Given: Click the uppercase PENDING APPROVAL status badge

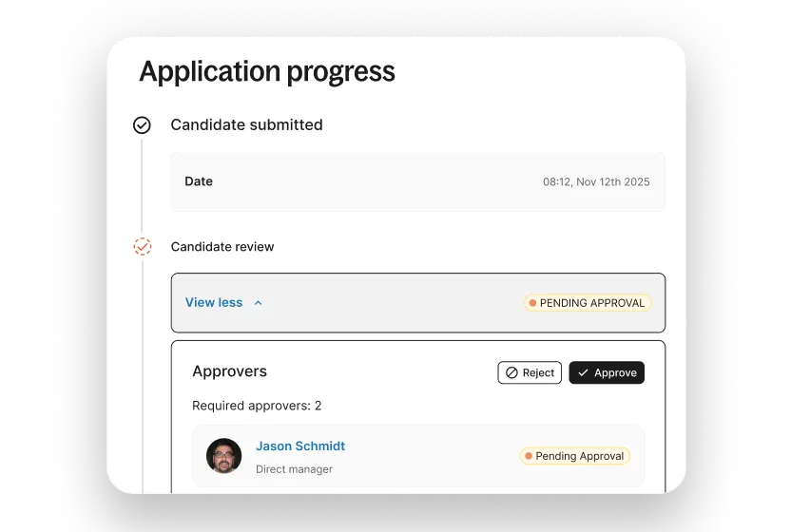Looking at the screenshot, I should [x=587, y=303].
